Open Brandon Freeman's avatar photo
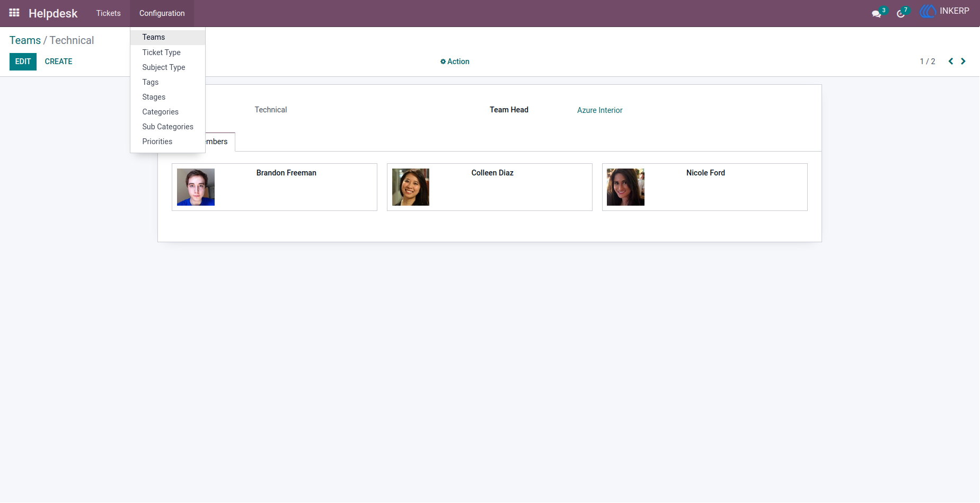This screenshot has height=503, width=980. click(196, 187)
